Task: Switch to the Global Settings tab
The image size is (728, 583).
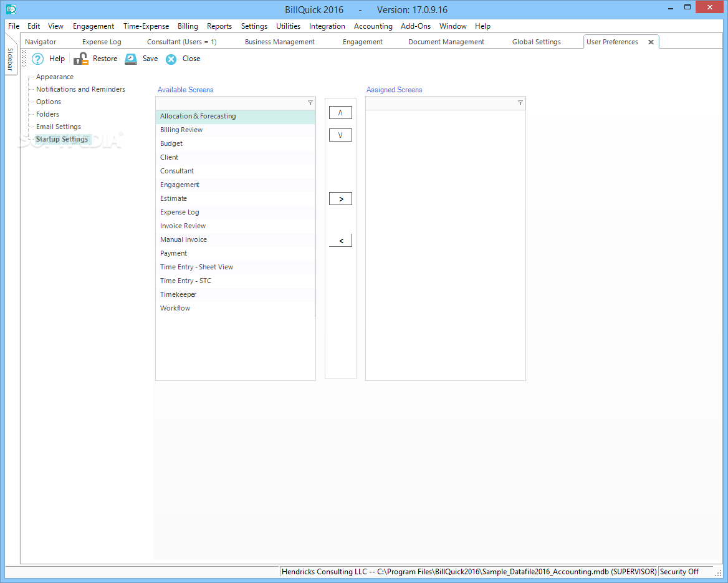Action: tap(536, 42)
